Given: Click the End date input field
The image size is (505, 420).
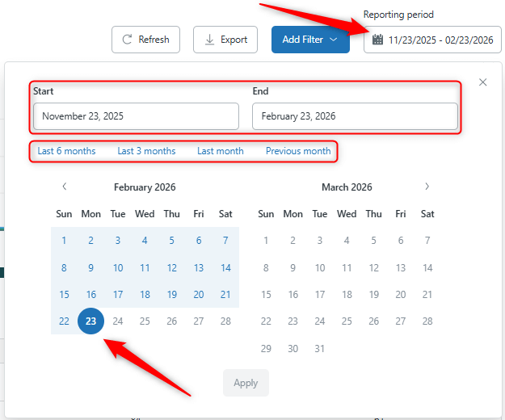Looking at the screenshot, I should coord(355,116).
